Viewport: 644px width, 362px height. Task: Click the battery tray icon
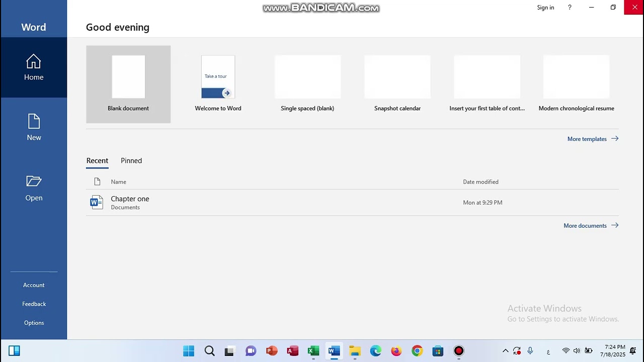pos(588,351)
